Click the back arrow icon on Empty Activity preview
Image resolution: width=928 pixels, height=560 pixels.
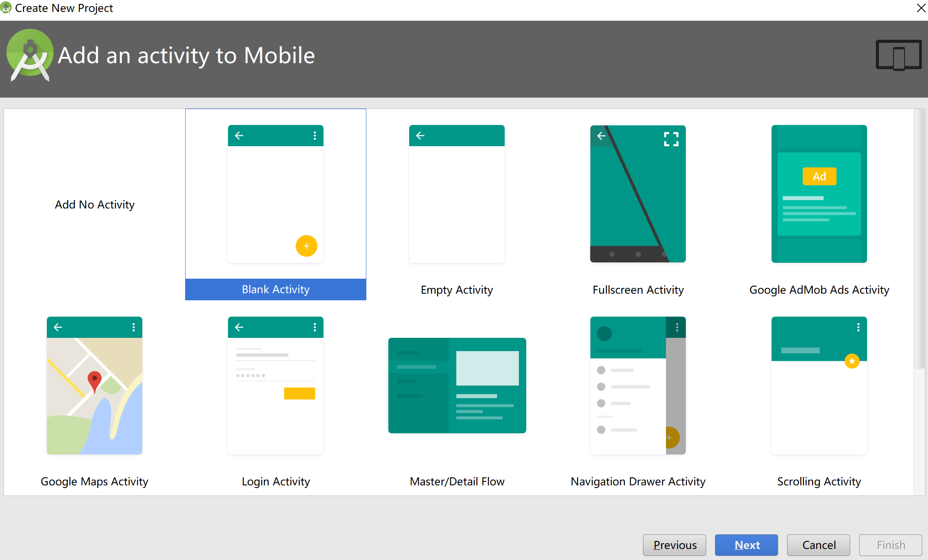pos(420,136)
